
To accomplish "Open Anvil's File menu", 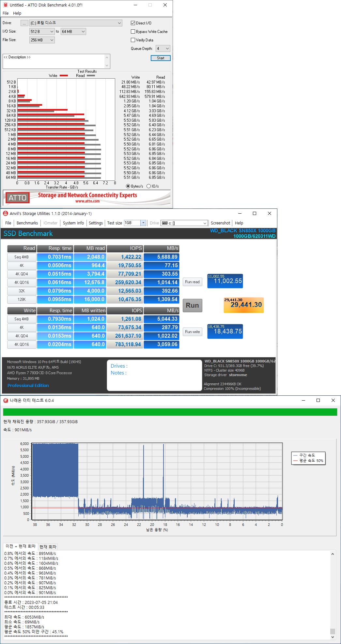I will (8, 223).
